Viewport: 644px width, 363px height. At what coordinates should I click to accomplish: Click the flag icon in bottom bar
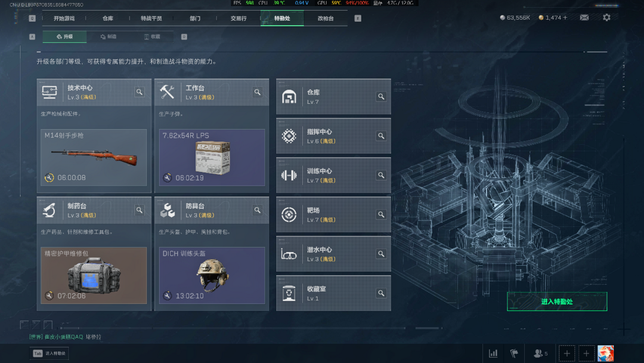pos(514,353)
